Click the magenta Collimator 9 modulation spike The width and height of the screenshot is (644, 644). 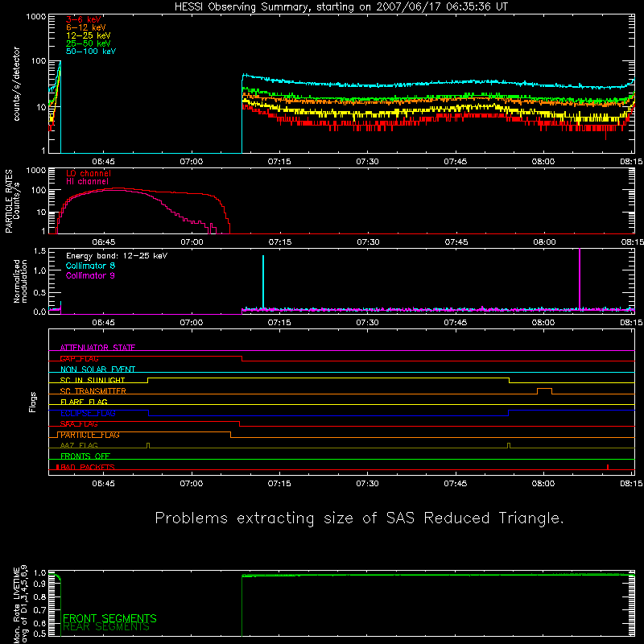tap(580, 278)
